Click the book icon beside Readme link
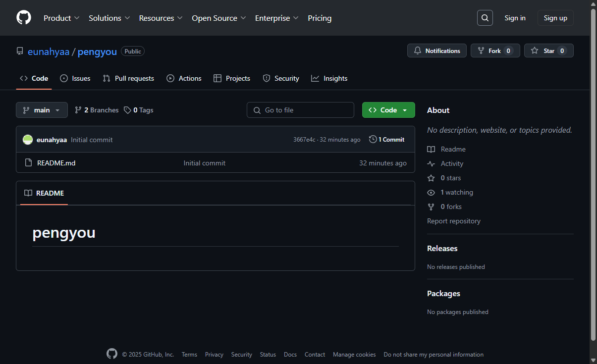Viewport: 597px width, 364px height. [431, 149]
